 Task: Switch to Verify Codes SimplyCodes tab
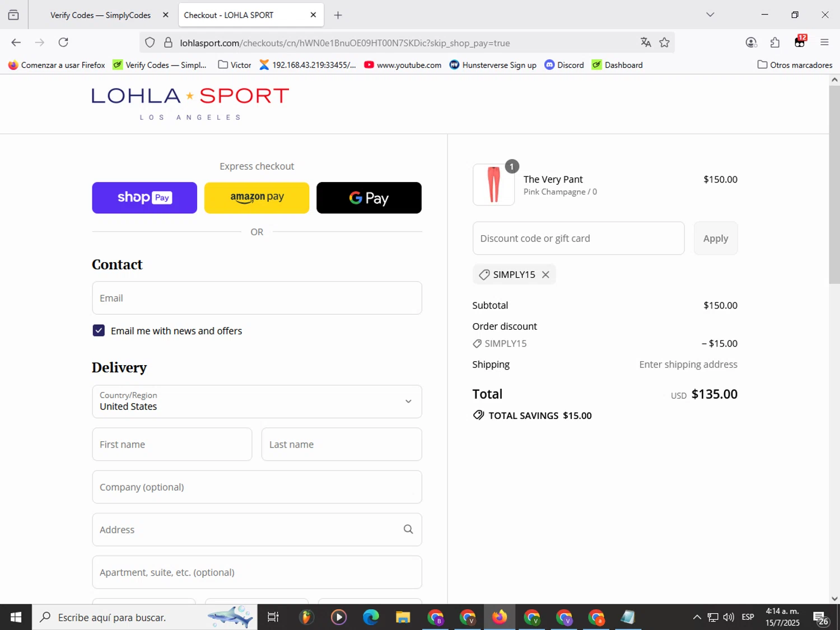(x=100, y=15)
